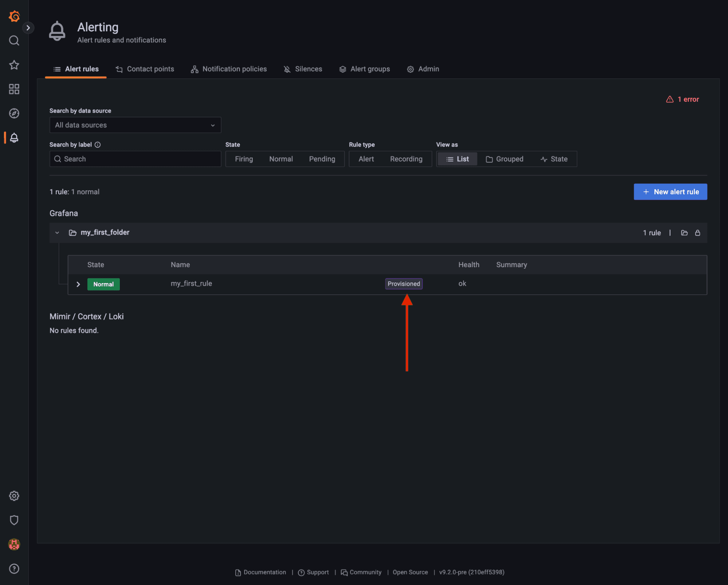Open Server Admin shield icon

click(14, 520)
